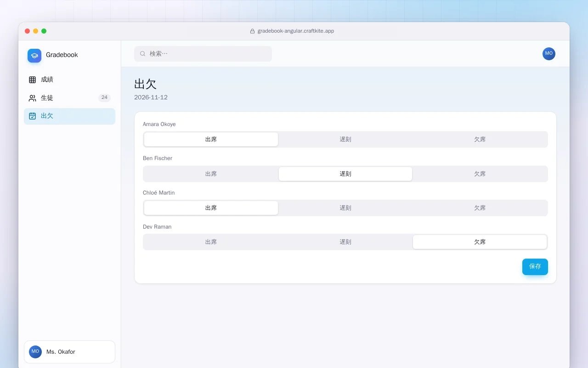
Task: Open the MO avatar in top bar
Action: (x=548, y=54)
